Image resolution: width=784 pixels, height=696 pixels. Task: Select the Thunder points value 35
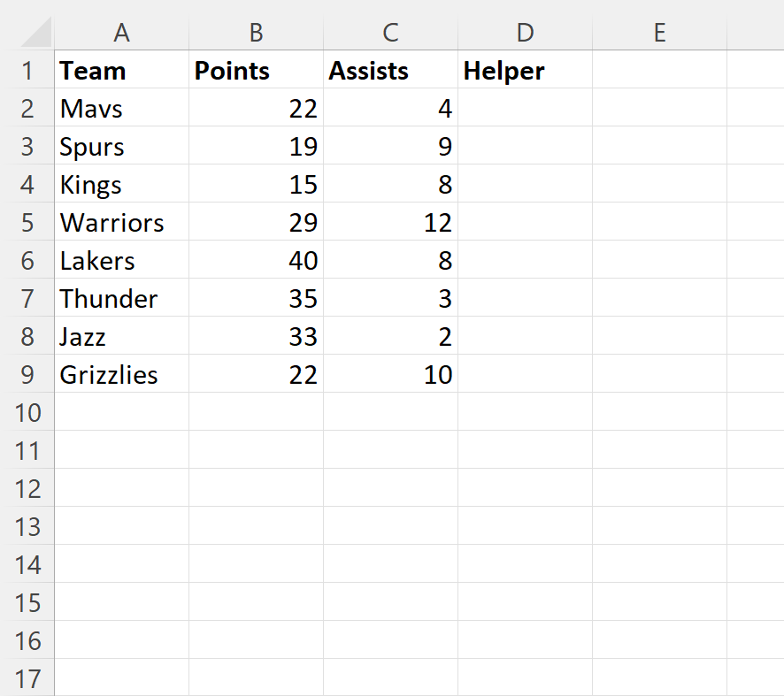pyautogui.click(x=256, y=298)
